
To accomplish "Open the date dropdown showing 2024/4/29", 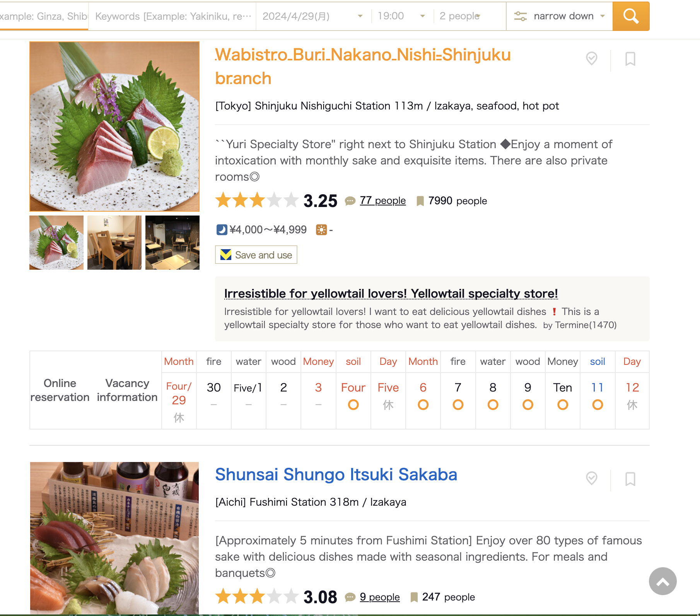I will click(x=313, y=16).
